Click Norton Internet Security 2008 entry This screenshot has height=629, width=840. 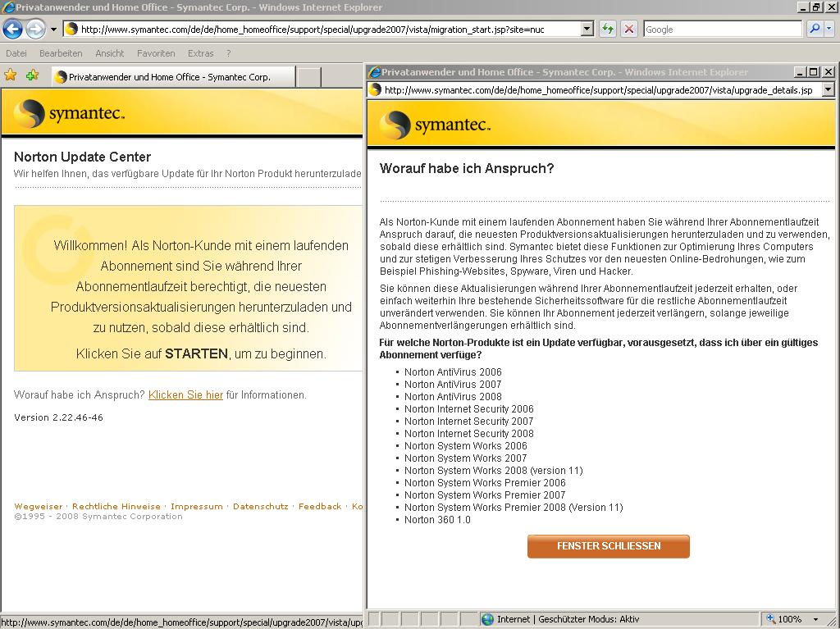pyautogui.click(x=468, y=434)
